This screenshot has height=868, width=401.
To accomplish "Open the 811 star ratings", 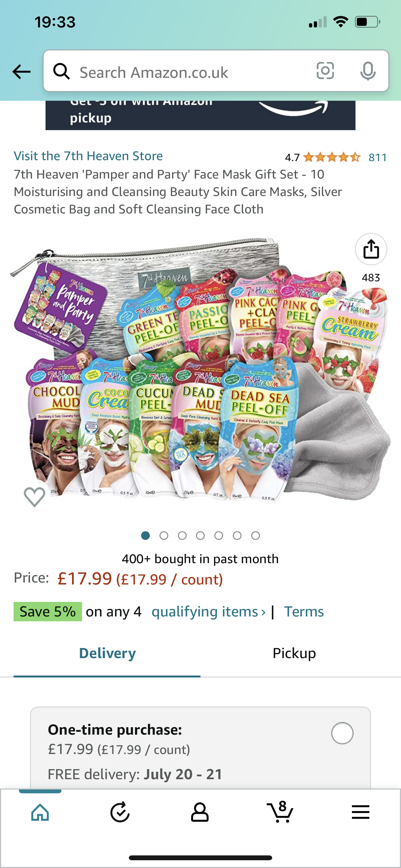I will click(x=377, y=157).
